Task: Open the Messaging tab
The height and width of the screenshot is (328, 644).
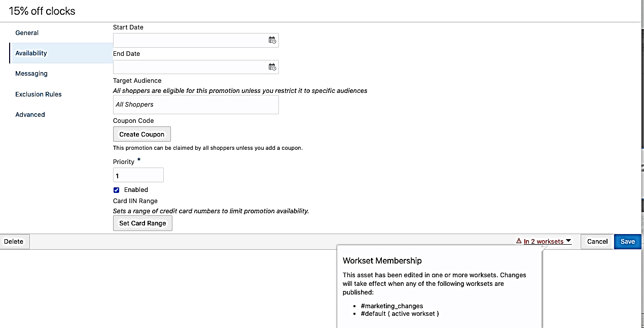Action: click(x=31, y=74)
